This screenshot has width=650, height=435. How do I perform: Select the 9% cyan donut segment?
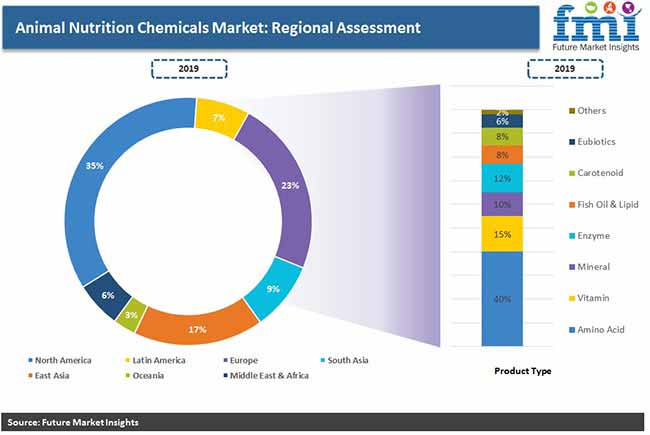coord(274,289)
